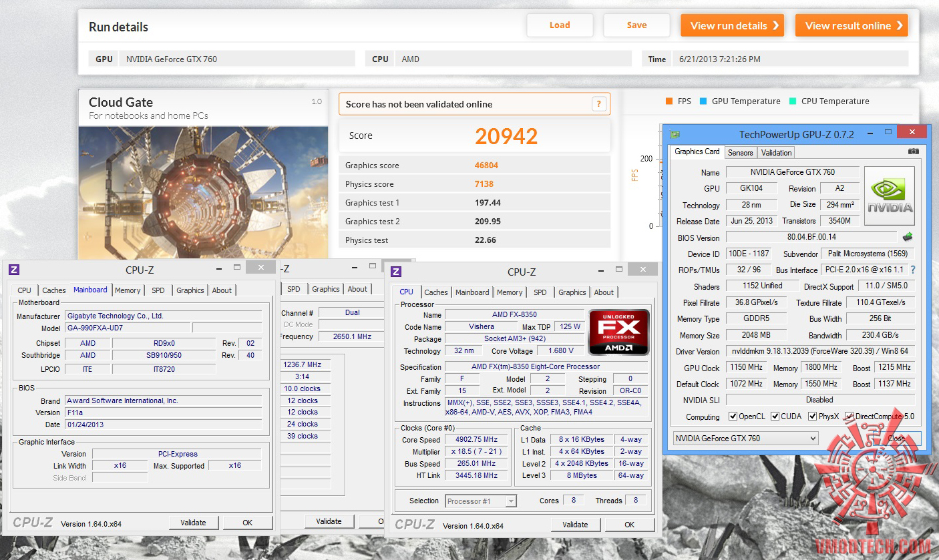Click the Graphics score value 46804

(486, 165)
